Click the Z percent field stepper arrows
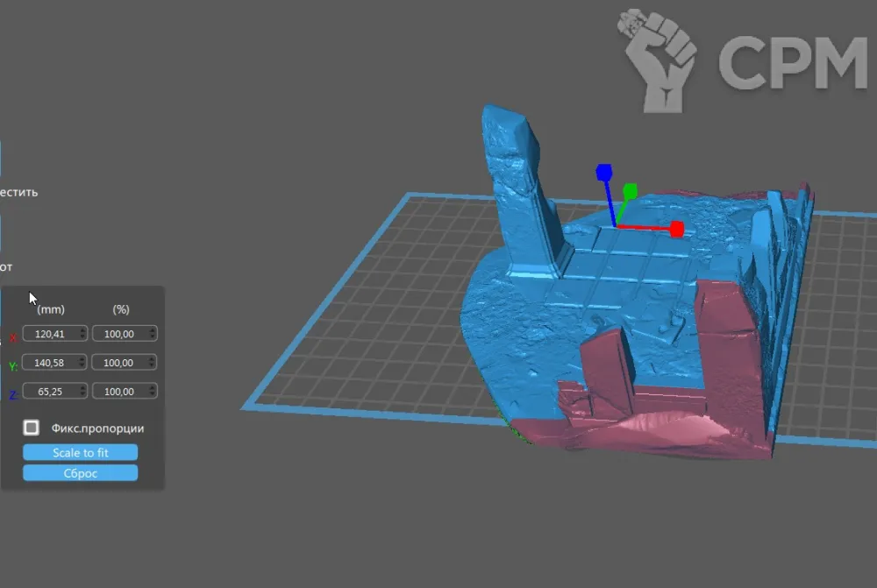The height and width of the screenshot is (588, 877). tap(153, 391)
